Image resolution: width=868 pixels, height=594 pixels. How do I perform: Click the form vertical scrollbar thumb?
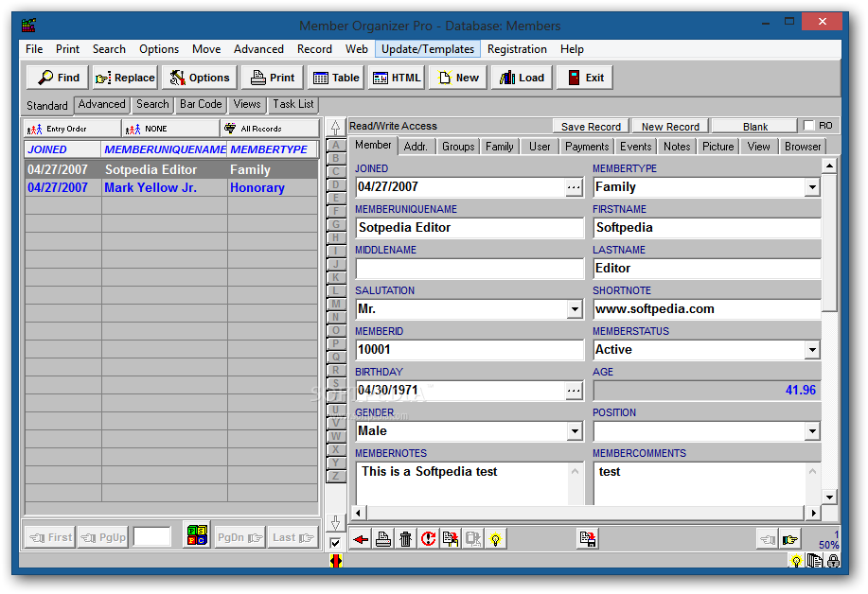click(x=829, y=242)
